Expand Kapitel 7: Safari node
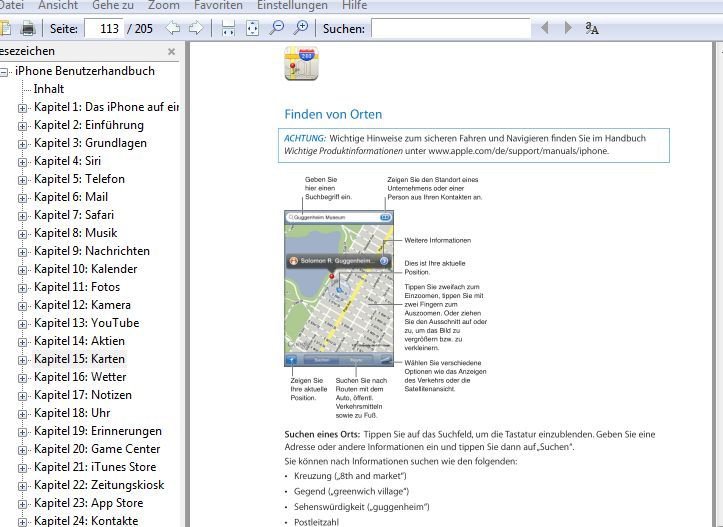723x527 pixels. (22, 216)
